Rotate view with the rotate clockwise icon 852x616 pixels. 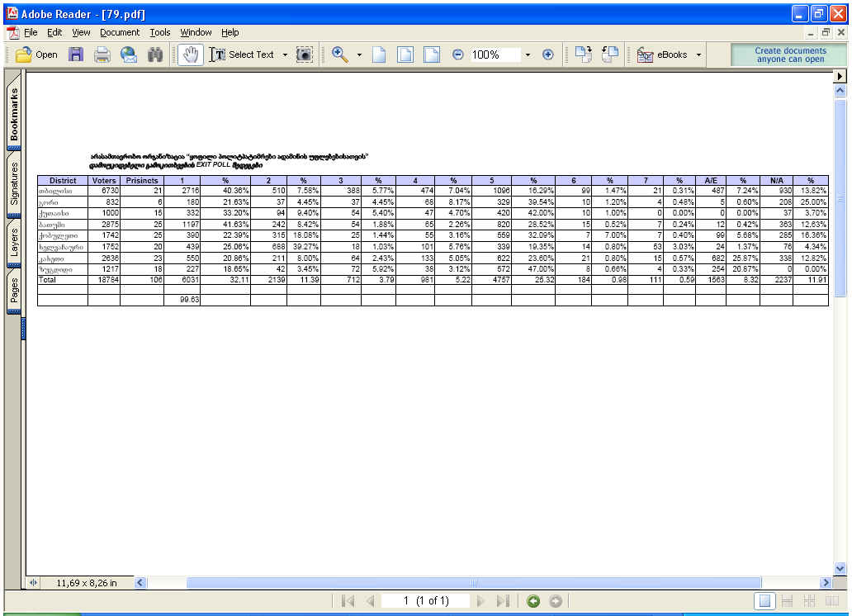[x=584, y=54]
